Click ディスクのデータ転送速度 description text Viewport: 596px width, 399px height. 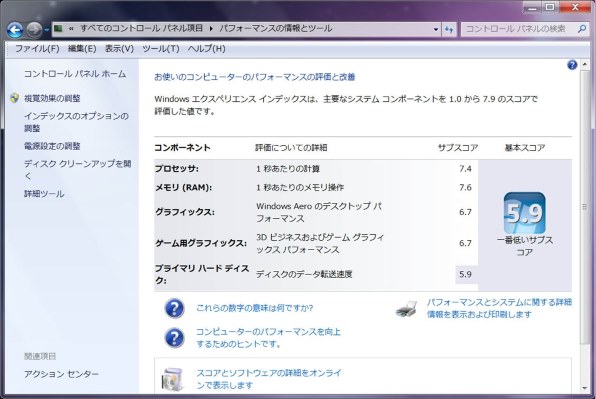click(x=304, y=274)
